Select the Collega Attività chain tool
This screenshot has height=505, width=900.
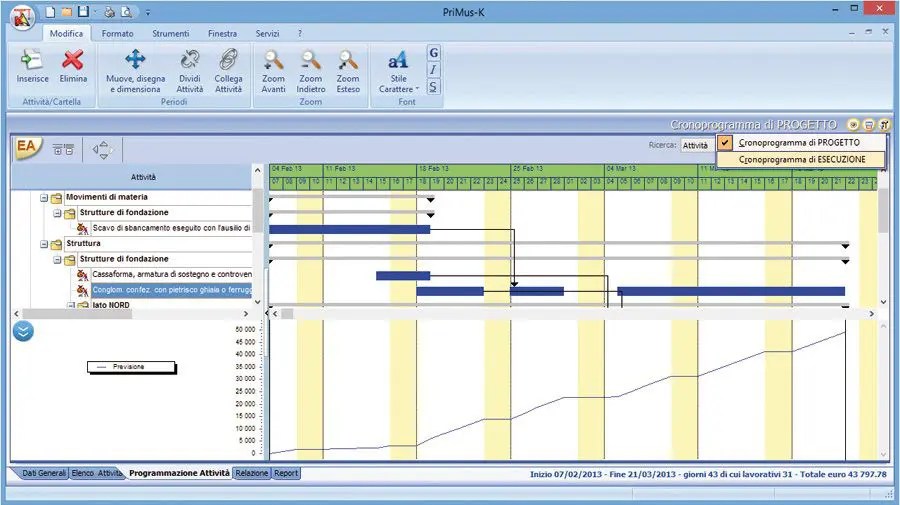coord(228,71)
